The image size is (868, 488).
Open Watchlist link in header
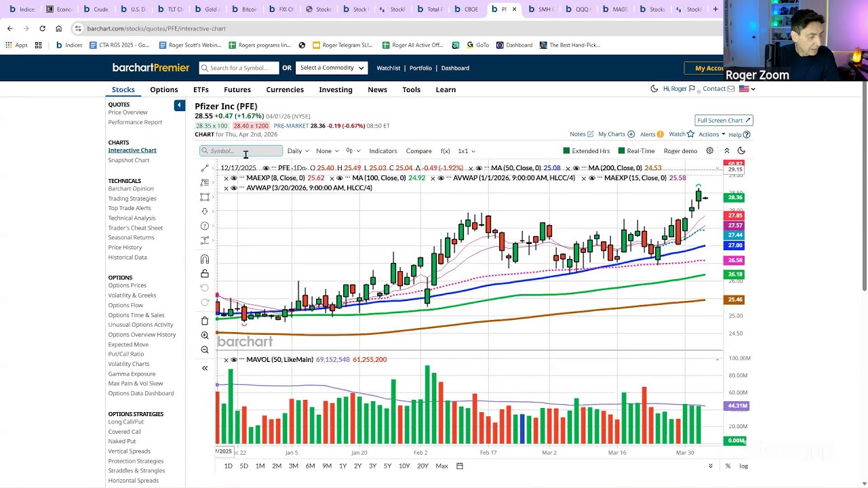click(x=389, y=68)
